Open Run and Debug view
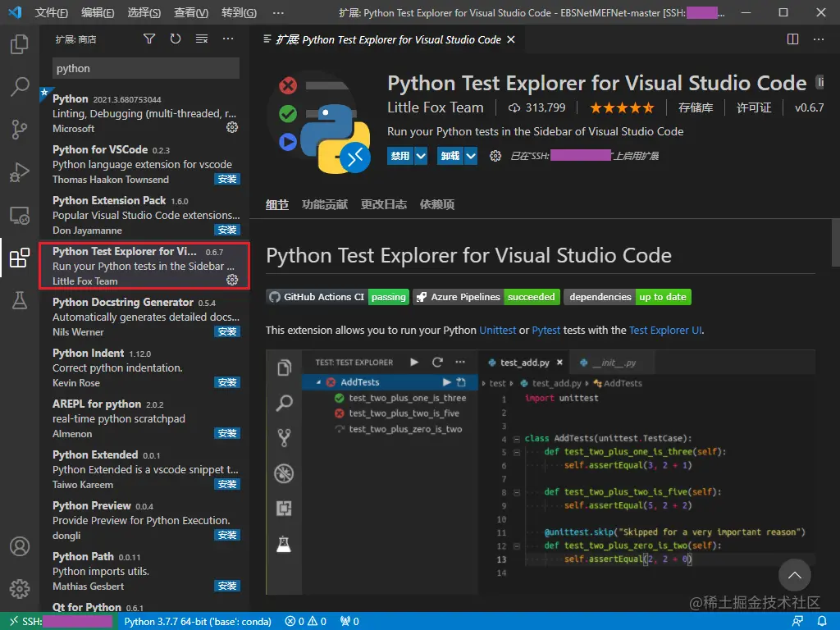Image resolution: width=840 pixels, height=630 pixels. click(x=20, y=172)
